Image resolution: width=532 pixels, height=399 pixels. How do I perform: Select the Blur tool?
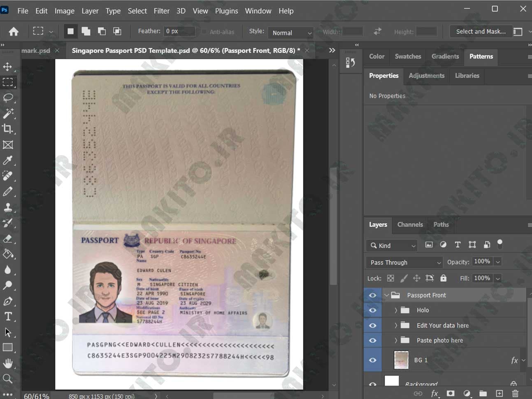point(7,269)
